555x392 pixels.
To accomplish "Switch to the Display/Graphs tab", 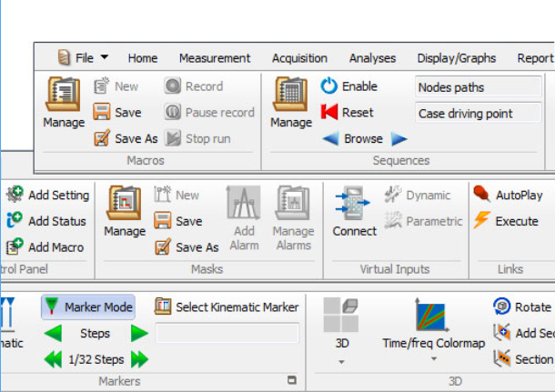I will pos(456,58).
